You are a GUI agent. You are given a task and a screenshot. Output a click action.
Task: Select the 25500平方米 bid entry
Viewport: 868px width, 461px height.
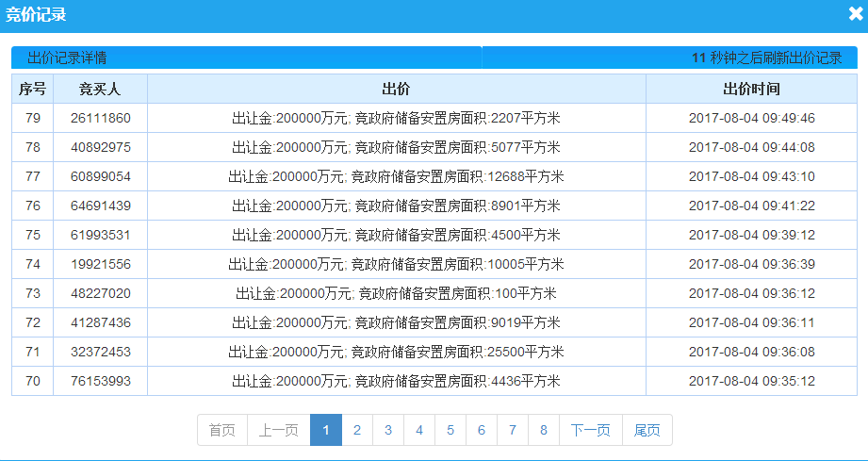pos(396,352)
